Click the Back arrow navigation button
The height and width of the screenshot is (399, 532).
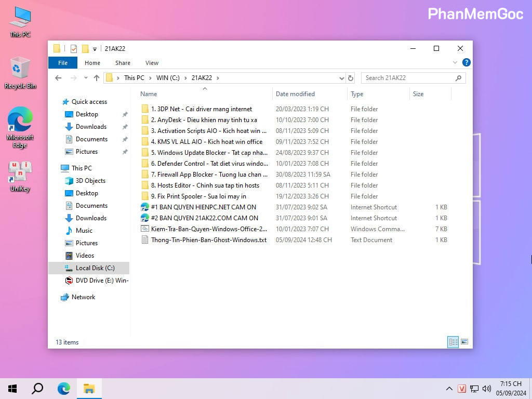click(58, 78)
